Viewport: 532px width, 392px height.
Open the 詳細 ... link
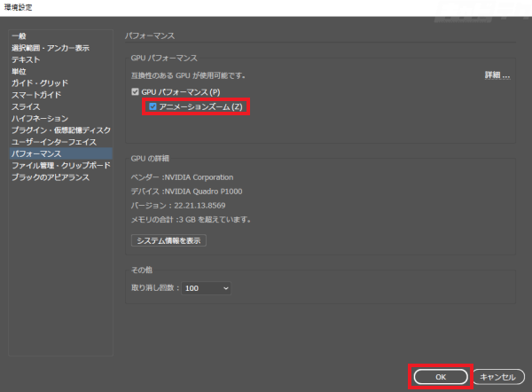point(497,75)
